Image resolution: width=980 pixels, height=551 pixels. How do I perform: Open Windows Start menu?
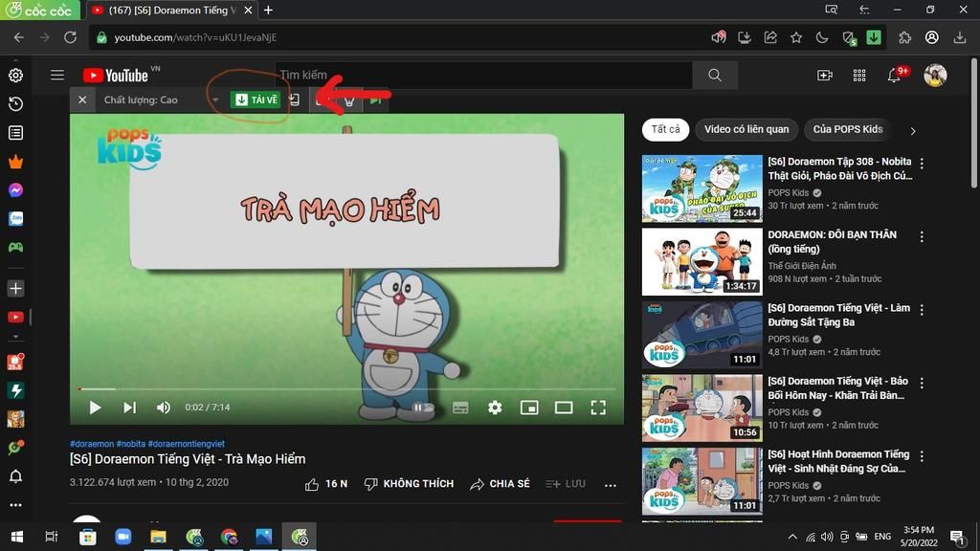pyautogui.click(x=17, y=536)
